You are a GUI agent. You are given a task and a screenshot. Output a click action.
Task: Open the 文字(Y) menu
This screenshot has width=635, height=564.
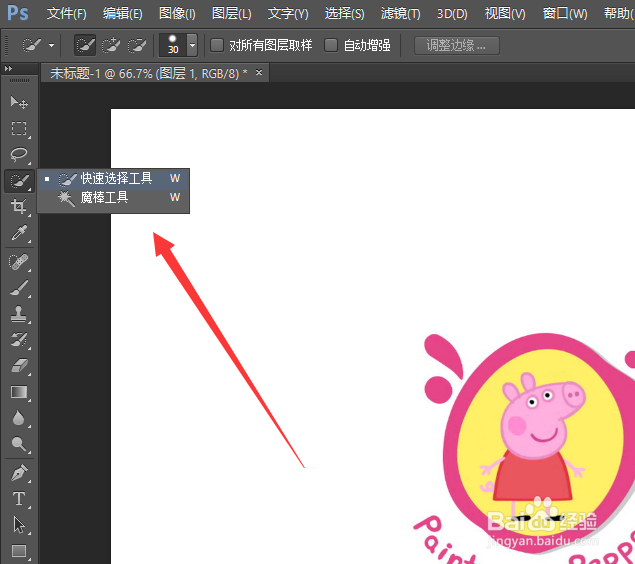click(288, 14)
